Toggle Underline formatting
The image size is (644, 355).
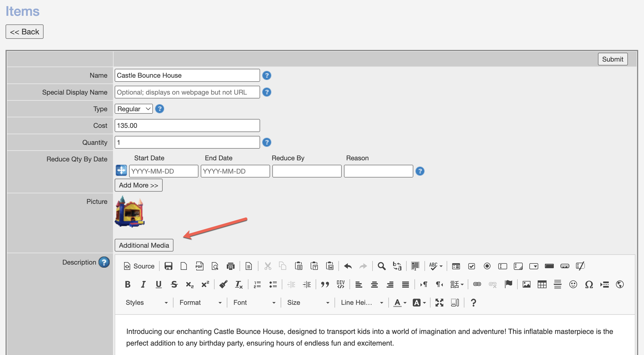coord(159,285)
